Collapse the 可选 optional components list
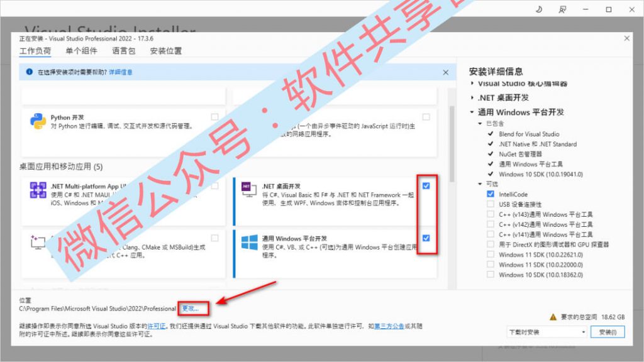The height and width of the screenshot is (362, 644). click(x=480, y=184)
